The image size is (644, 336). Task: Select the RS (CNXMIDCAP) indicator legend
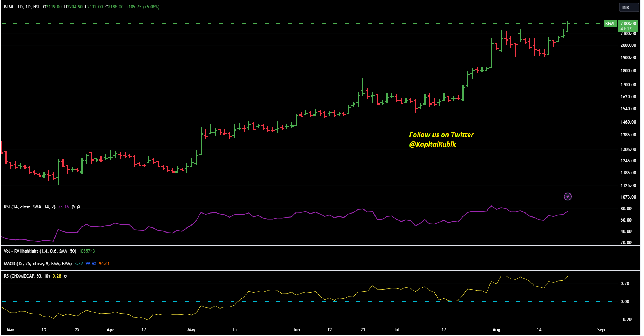pos(27,276)
